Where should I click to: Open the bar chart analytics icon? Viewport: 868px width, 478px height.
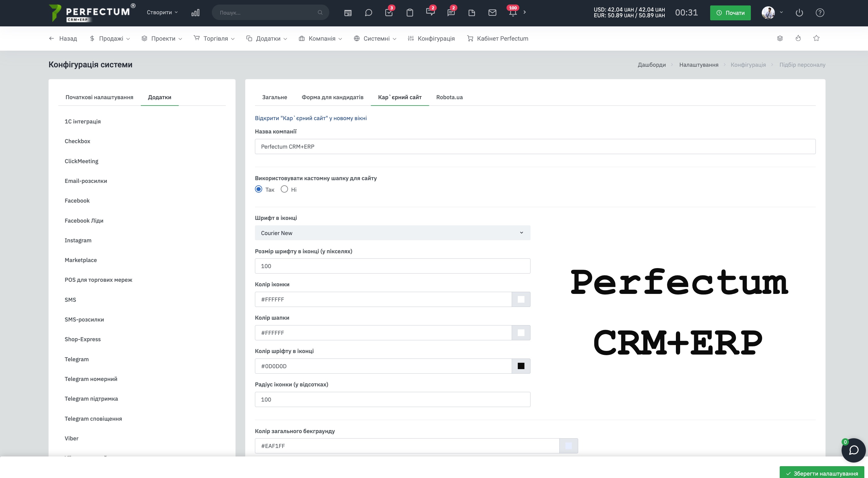point(195,13)
